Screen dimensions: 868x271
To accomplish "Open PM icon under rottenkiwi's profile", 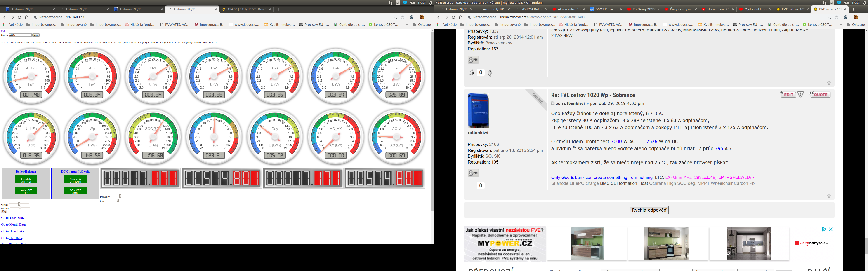I will [x=473, y=173].
